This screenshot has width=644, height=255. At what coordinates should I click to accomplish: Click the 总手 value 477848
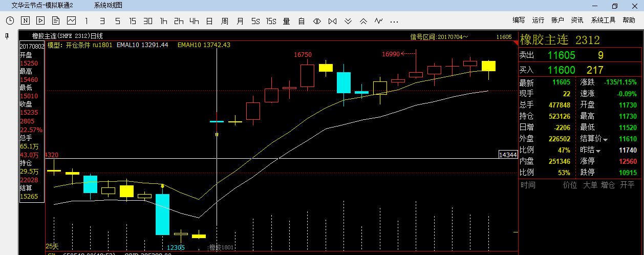[x=559, y=105]
